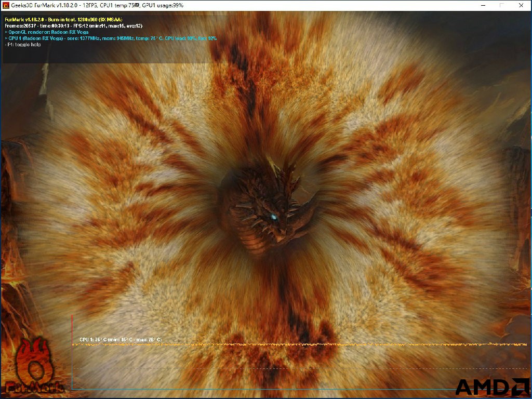Image resolution: width=532 pixels, height=399 pixels.
Task: Minimize the FurMark window
Action: 483,5
